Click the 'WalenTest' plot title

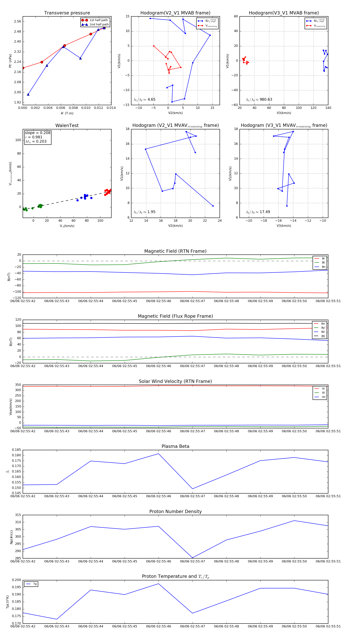click(67, 125)
